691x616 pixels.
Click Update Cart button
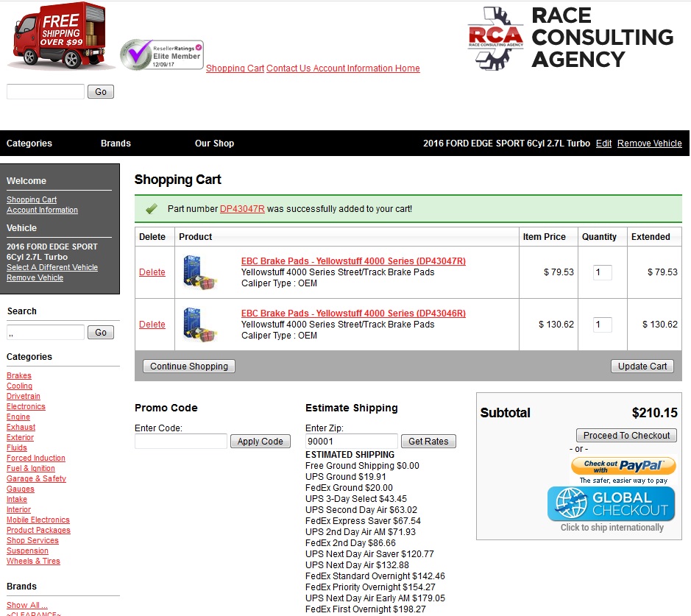(x=642, y=367)
